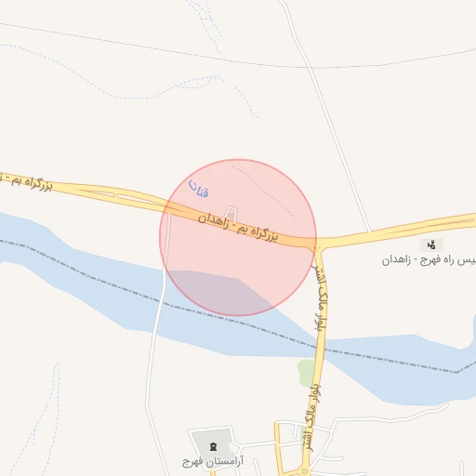
Task: Open the پلیس راه فهرج - زاهدان label
Action: point(429,260)
